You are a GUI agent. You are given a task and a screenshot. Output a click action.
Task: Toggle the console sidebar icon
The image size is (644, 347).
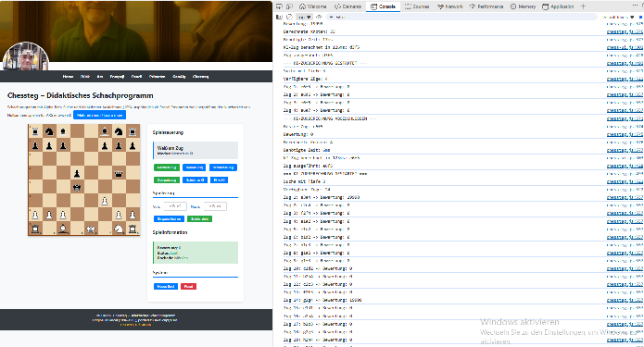279,18
